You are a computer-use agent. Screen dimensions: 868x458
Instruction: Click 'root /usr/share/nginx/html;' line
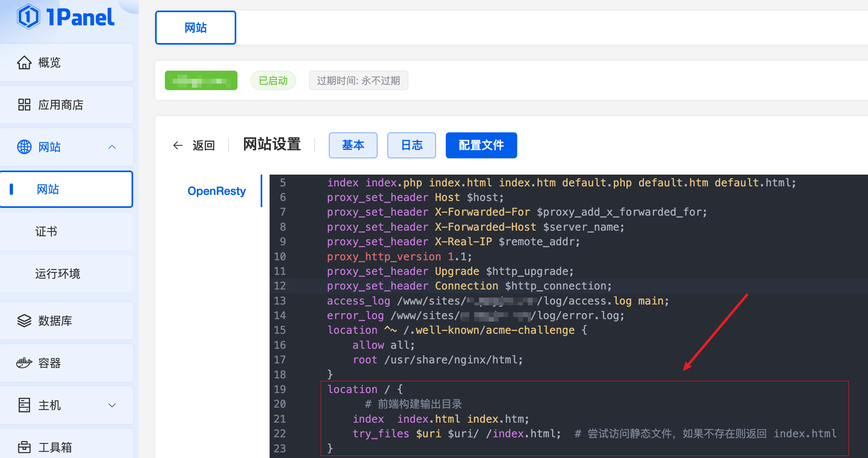click(438, 360)
